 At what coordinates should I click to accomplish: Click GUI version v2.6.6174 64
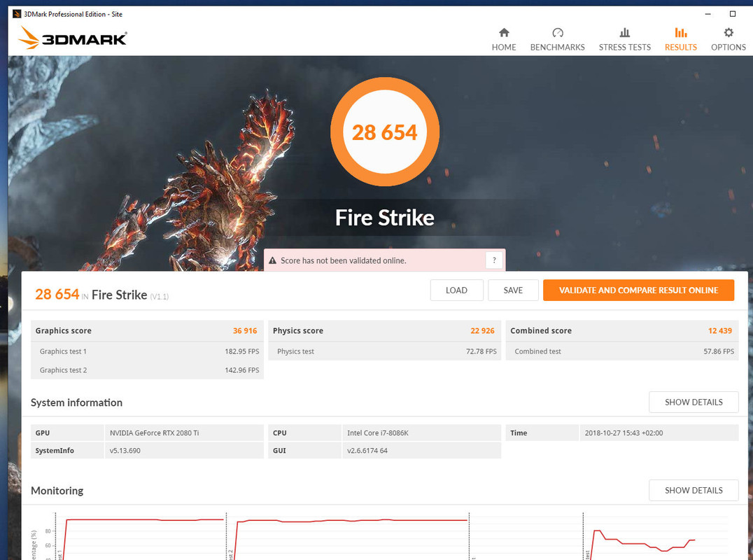[x=367, y=451]
